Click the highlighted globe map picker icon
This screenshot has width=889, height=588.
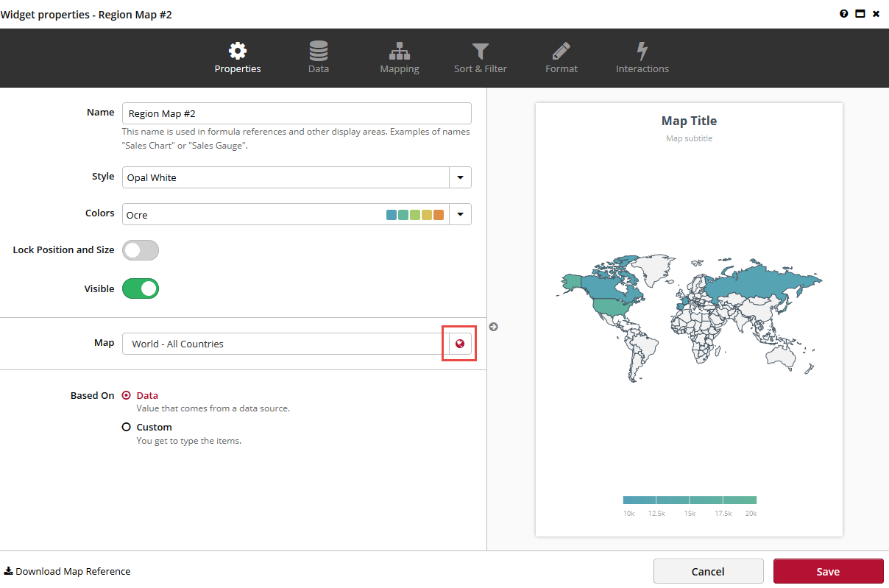pyautogui.click(x=458, y=343)
